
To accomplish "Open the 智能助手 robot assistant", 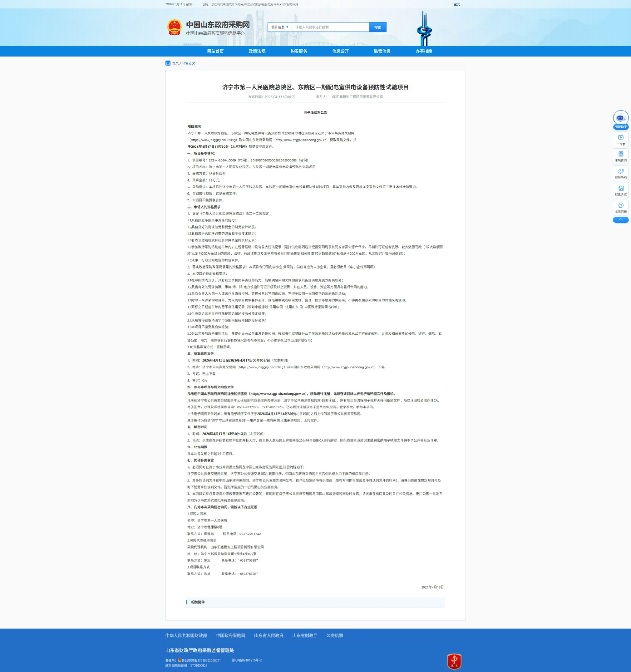I will point(620,118).
